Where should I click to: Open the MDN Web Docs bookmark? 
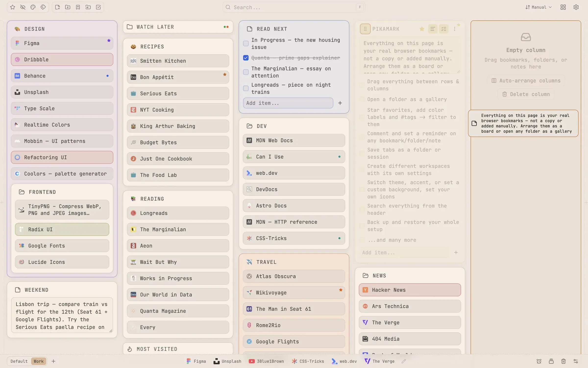click(x=294, y=140)
